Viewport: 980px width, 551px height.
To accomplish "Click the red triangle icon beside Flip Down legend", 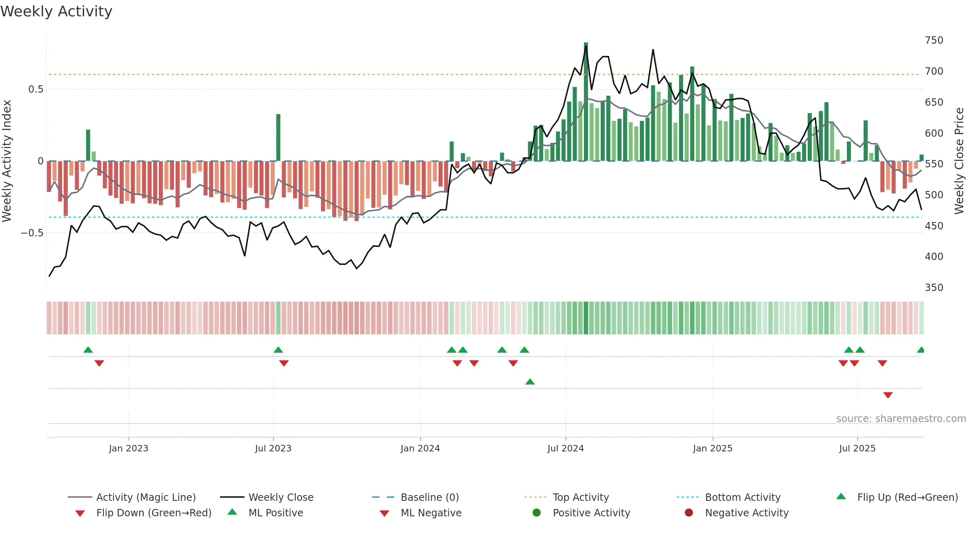I will click(x=80, y=513).
